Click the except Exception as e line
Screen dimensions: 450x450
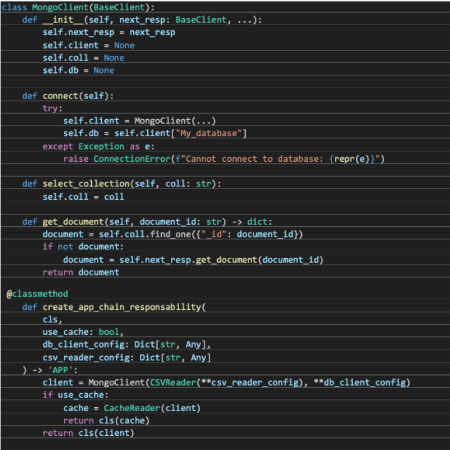pos(98,146)
